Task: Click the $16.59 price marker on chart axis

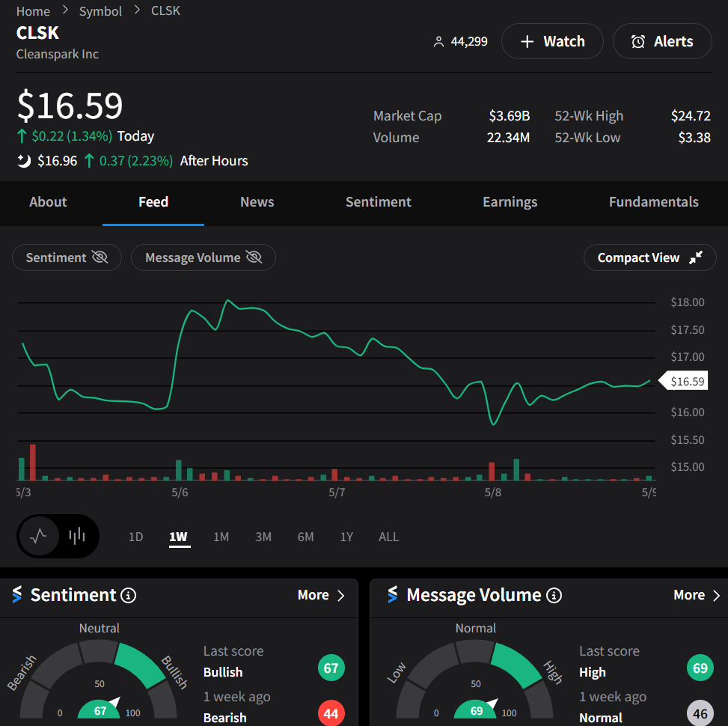Action: [683, 381]
